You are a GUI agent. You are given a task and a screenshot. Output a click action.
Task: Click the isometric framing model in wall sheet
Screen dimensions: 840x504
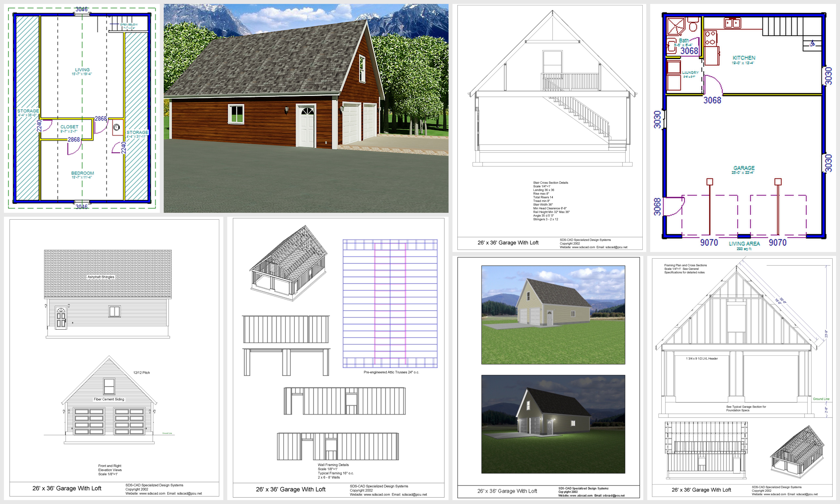pyautogui.click(x=289, y=263)
